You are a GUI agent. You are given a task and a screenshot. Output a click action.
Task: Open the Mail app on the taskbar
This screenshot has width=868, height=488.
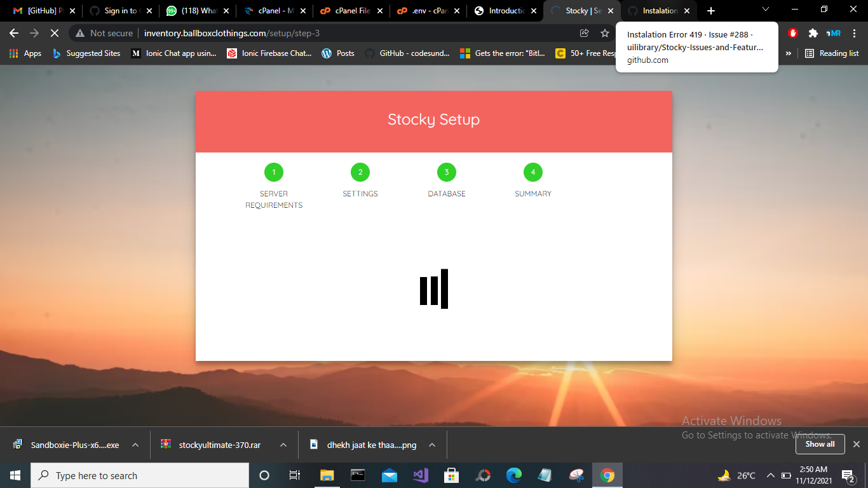click(x=390, y=475)
